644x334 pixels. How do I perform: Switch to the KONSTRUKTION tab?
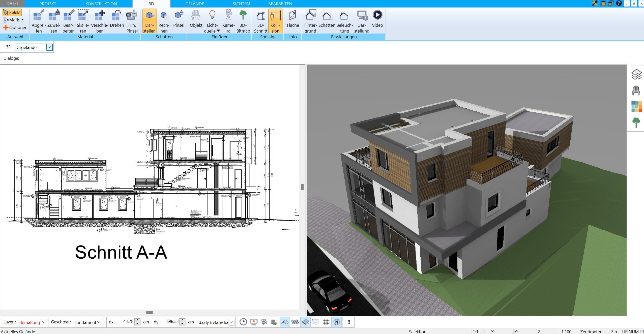click(101, 4)
